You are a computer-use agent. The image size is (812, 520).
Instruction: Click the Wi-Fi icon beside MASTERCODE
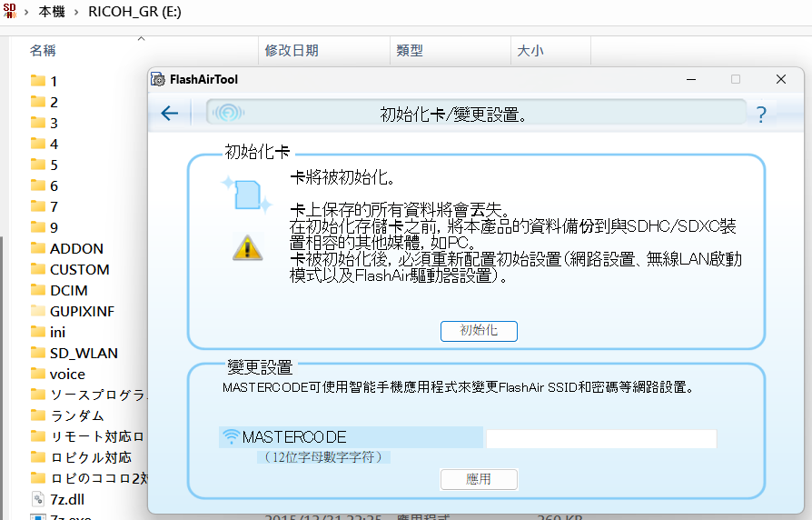tap(231, 437)
